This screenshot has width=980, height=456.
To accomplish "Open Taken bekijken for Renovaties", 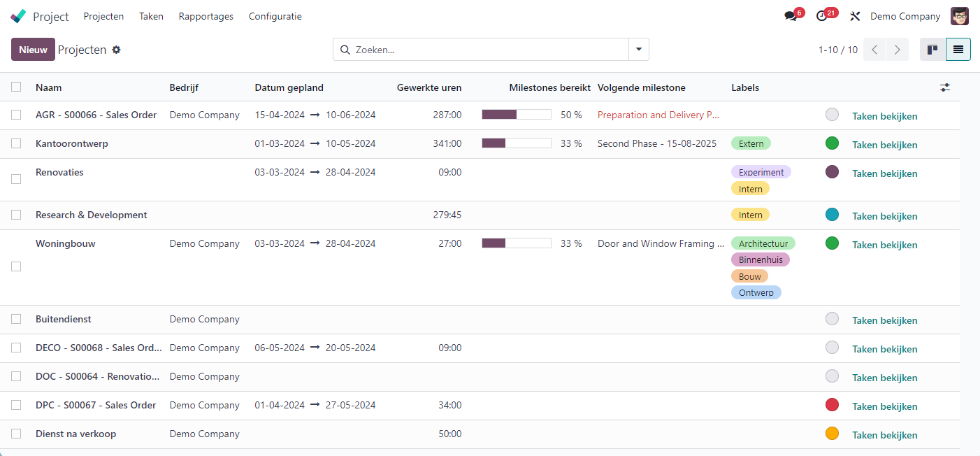I will click(x=884, y=173).
